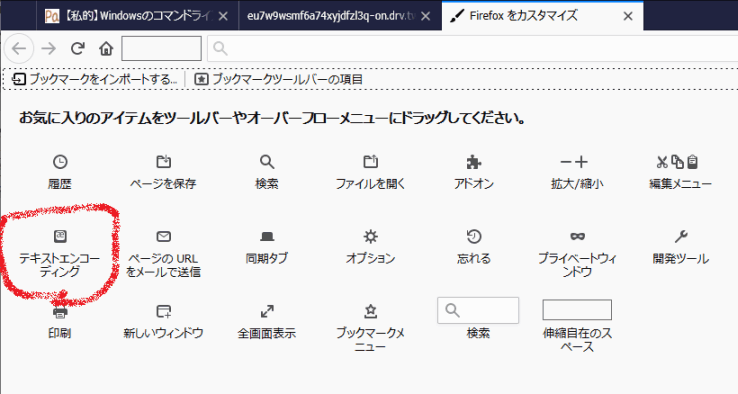Click the 検索 search box widget in the palette
738x394 pixels.
click(x=478, y=310)
